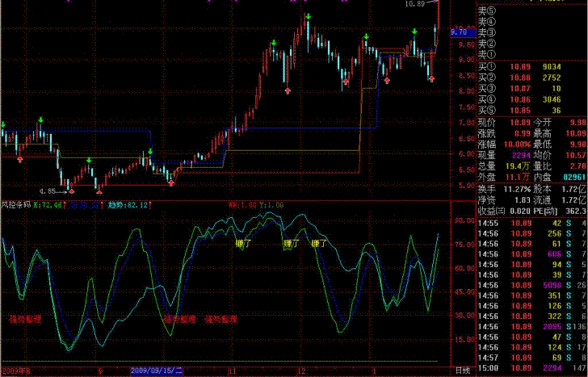
Task: Click the 10.89 high price annotation above the chart
Action: [415, 4]
